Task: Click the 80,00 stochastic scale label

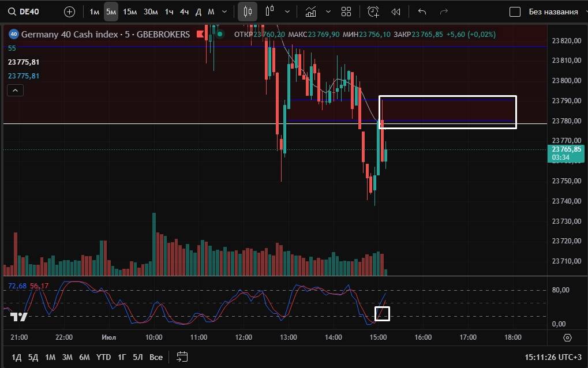Action: pyautogui.click(x=561, y=290)
